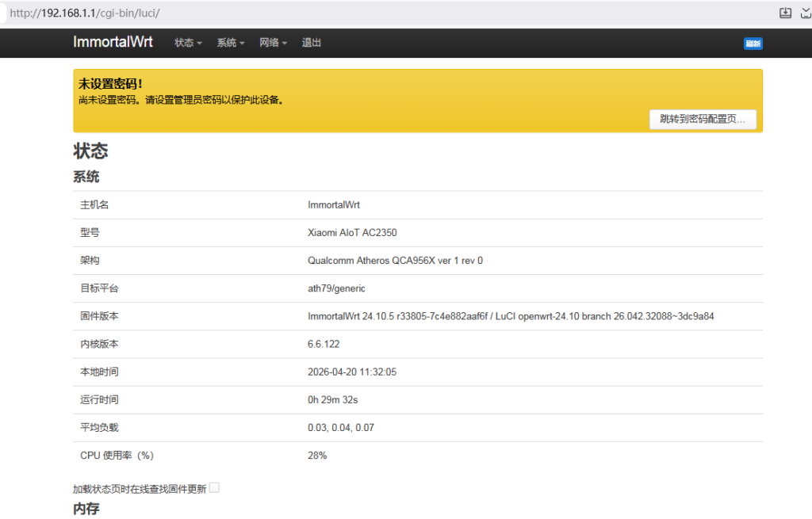The width and height of the screenshot is (812, 519).
Task: Enable the online firmware update check checkbox
Action: point(213,487)
